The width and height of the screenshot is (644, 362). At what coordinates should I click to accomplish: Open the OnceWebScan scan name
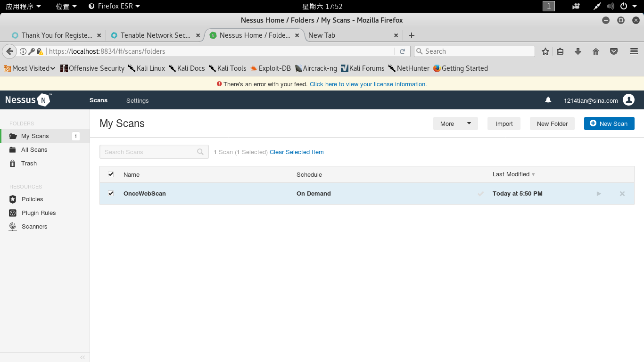click(x=144, y=194)
